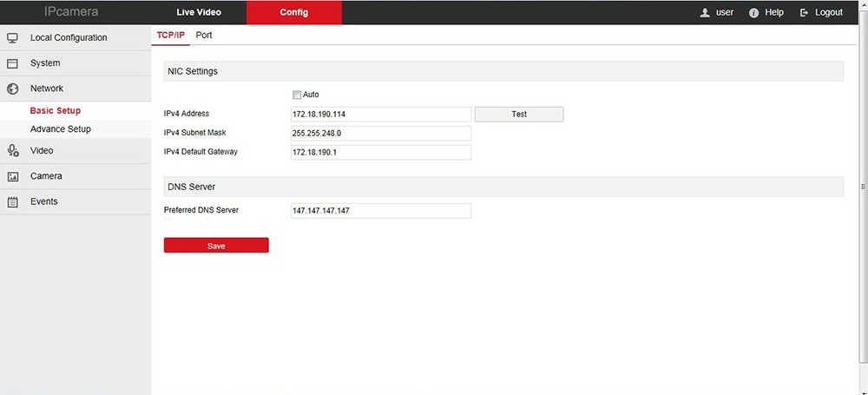The width and height of the screenshot is (868, 395).
Task: Click the Video microphone-camera icon
Action: pyautogui.click(x=13, y=151)
